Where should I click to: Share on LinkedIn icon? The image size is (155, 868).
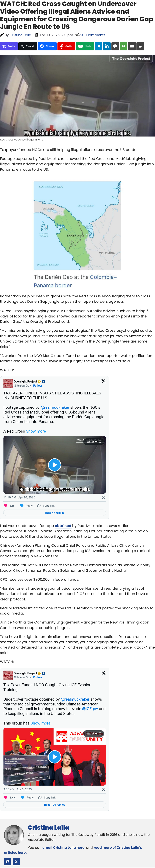click(x=107, y=46)
